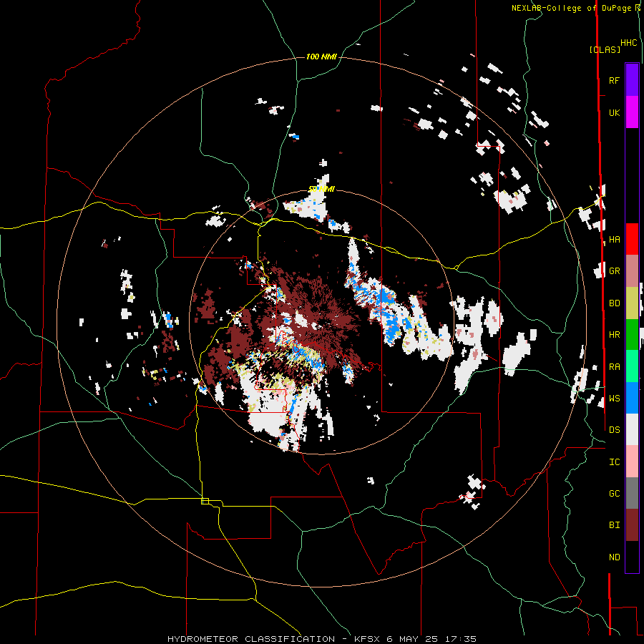This screenshot has width=644, height=644.
Task: Select the white DS dry snow swatch
Action: (x=632, y=429)
